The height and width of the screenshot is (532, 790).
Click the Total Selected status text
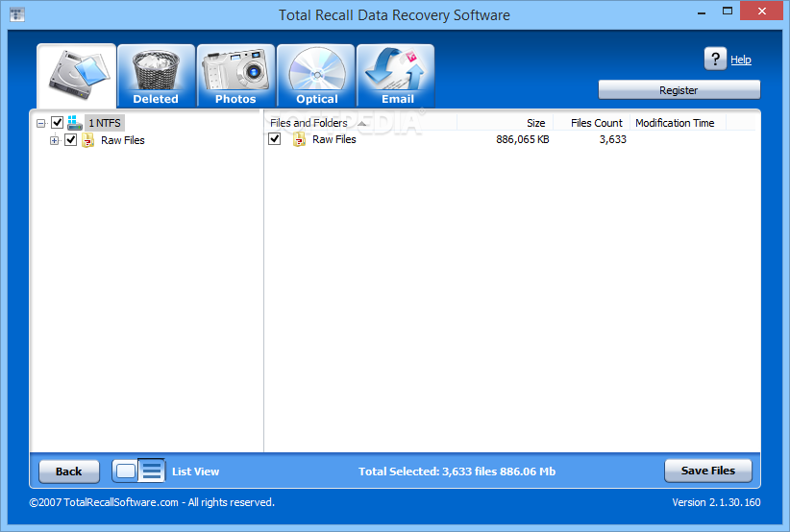coord(457,472)
